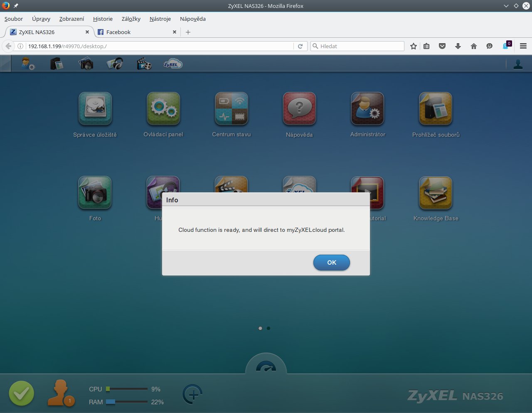Open a new tab with the plus button
The height and width of the screenshot is (413, 532).
click(x=188, y=32)
